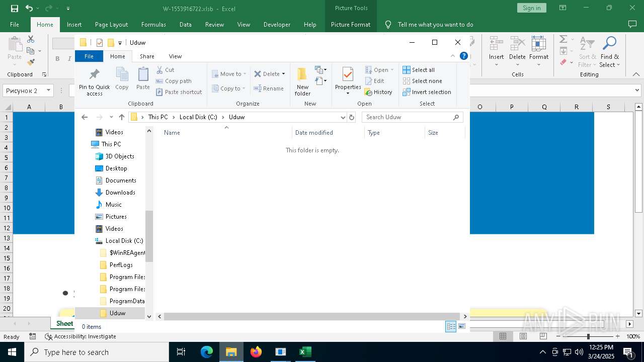Image resolution: width=644 pixels, height=362 pixels.
Task: Open folder Properties in Explorer ribbon
Action: 348,81
